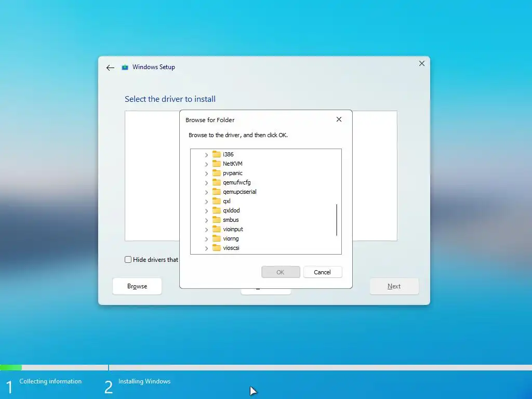Click OK in Browse for Folder
532x399 pixels.
(281, 272)
